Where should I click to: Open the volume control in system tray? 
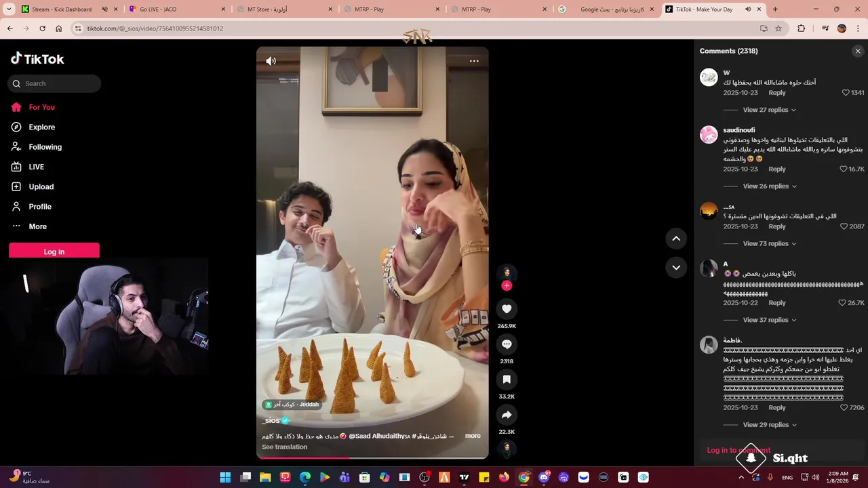pyautogui.click(x=815, y=477)
